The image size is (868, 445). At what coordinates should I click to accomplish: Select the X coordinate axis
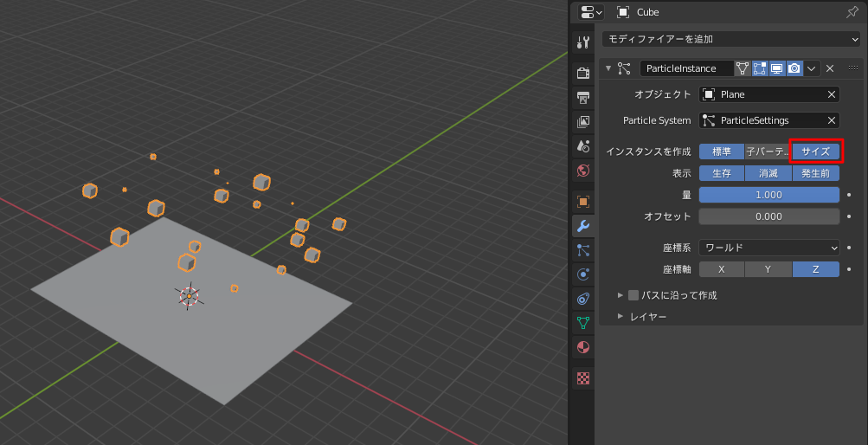(x=721, y=269)
